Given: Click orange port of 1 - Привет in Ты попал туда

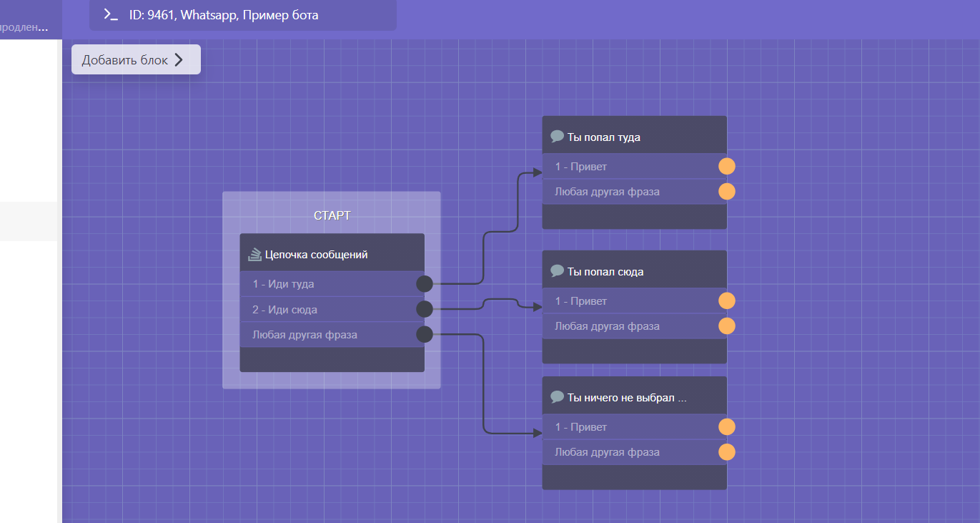Looking at the screenshot, I should tap(727, 167).
